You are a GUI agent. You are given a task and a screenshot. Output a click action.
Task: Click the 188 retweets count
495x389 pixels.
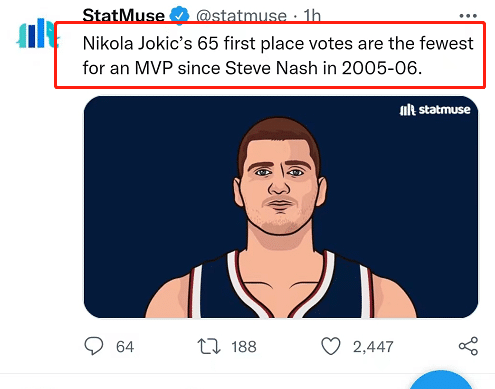pyautogui.click(x=244, y=347)
